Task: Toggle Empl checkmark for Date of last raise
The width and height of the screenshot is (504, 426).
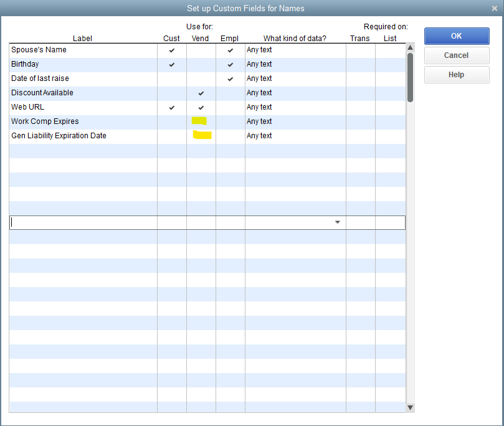Action: (x=231, y=78)
